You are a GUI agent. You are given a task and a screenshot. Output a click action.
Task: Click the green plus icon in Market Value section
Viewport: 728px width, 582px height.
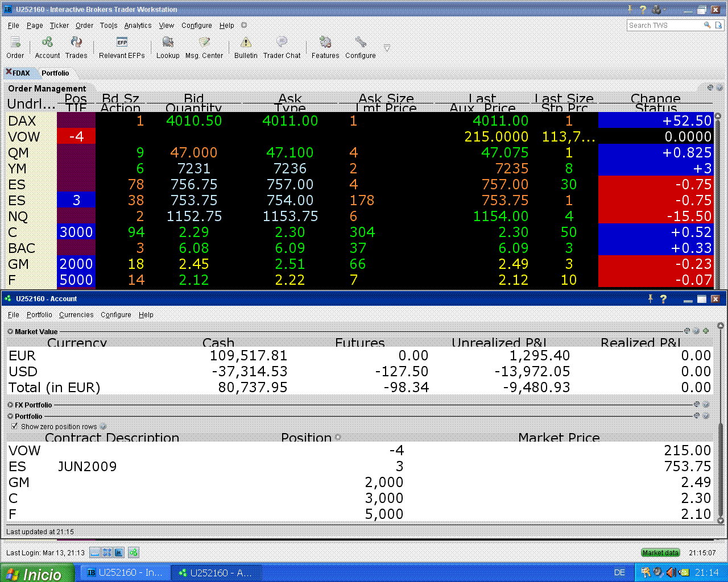[706, 331]
